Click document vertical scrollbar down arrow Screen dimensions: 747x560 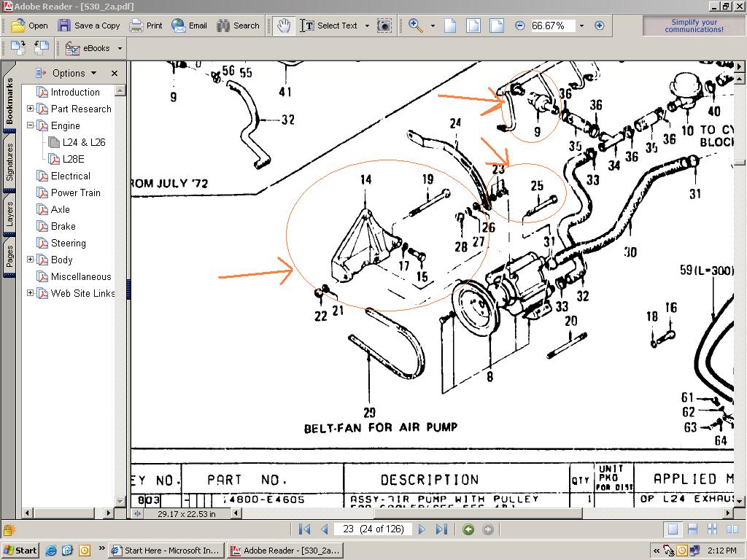[739, 501]
